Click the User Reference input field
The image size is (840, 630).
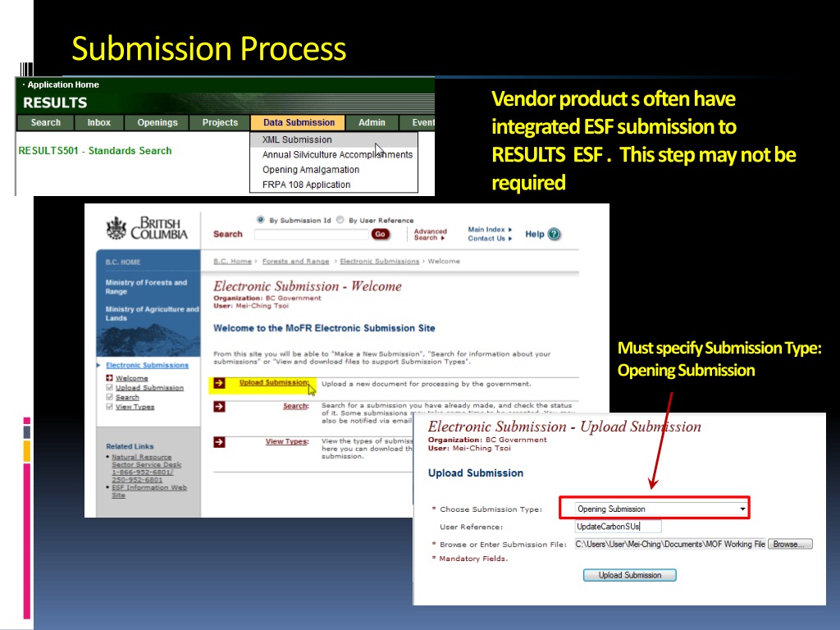coord(619,527)
